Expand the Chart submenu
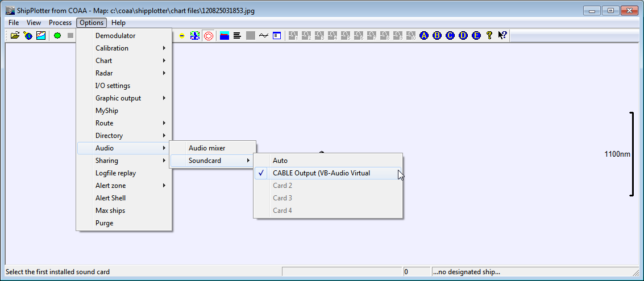This screenshot has height=281, width=644. coord(124,61)
